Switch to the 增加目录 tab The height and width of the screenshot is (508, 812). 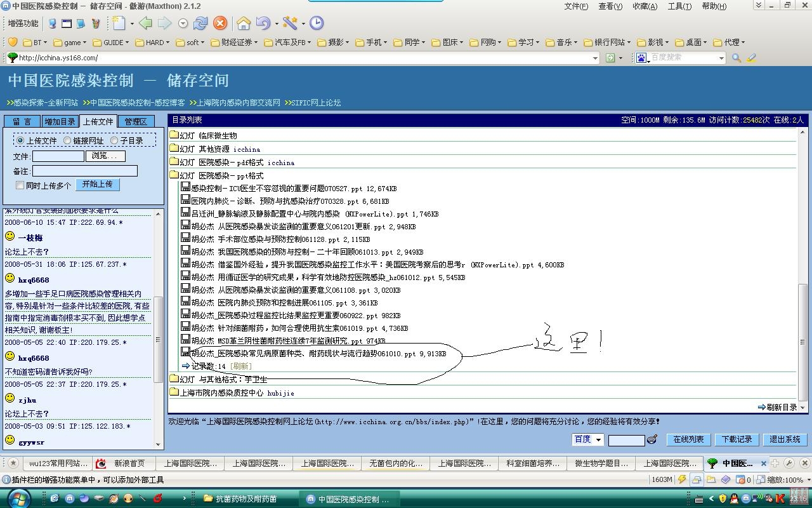click(x=60, y=121)
